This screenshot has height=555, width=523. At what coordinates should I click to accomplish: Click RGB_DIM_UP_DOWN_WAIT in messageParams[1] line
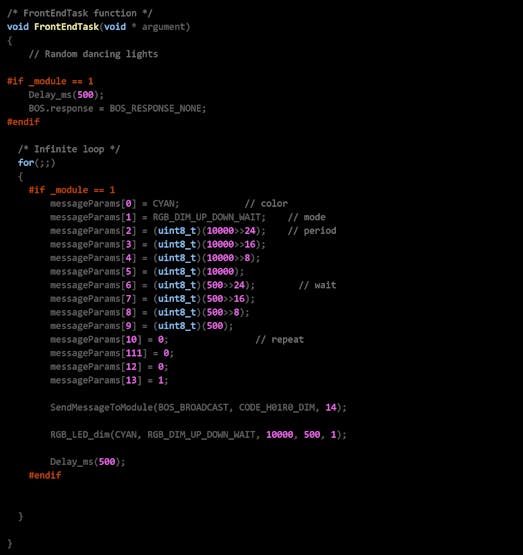pos(207,217)
